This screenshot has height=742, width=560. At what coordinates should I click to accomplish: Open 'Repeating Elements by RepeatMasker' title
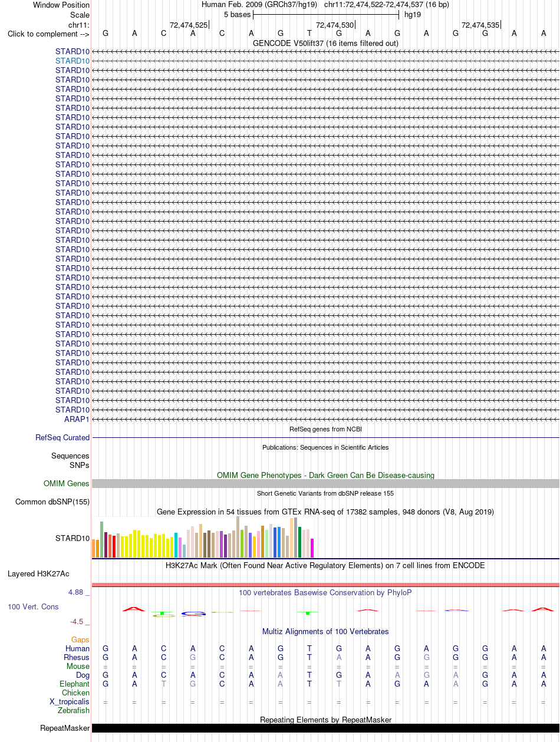325,720
